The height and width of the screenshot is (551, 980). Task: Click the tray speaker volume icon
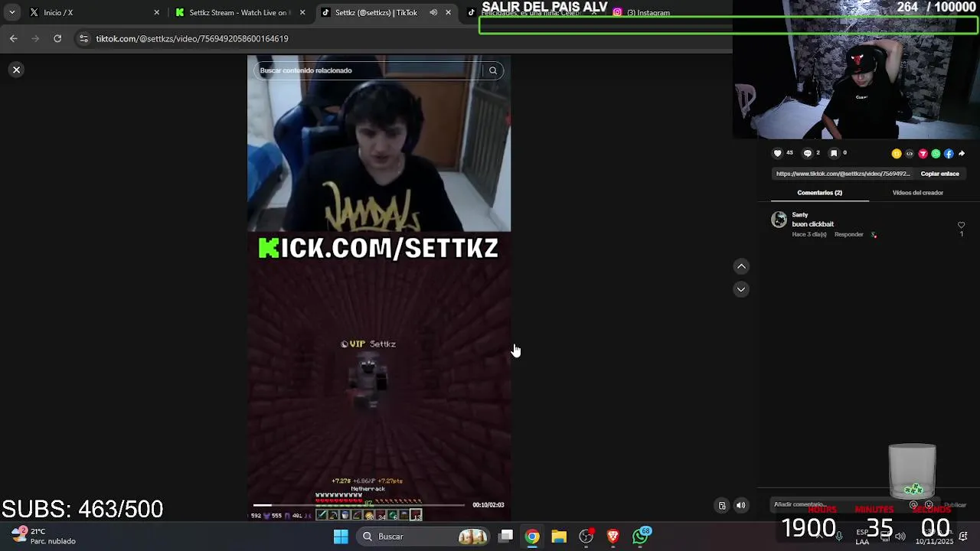click(900, 536)
